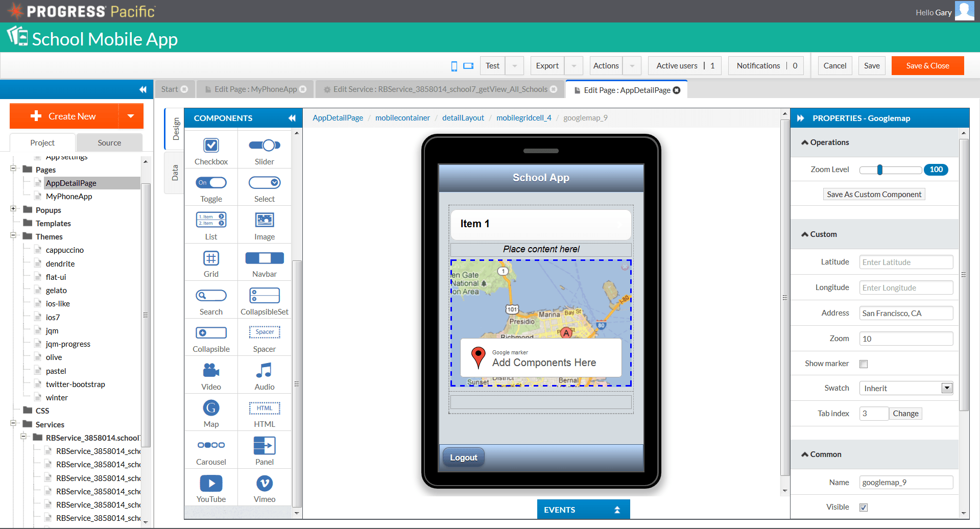Viewport: 980px width, 529px height.
Task: Choose the Grid component
Action: [211, 264]
